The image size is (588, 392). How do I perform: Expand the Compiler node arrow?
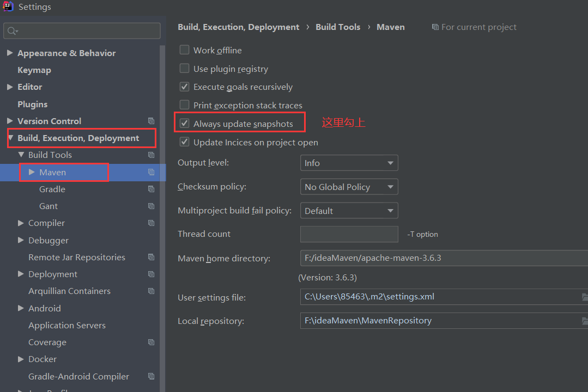(21, 223)
